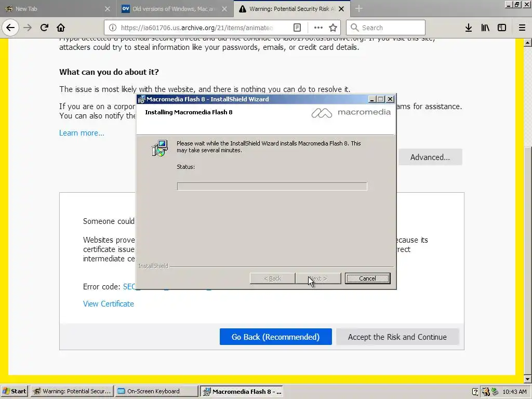Viewport: 532px width, 399px height.
Task: Focus the browser Search box
Action: tap(385, 28)
